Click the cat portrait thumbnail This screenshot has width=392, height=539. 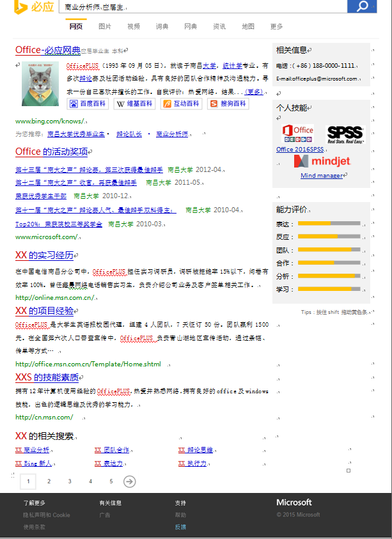pyautogui.click(x=40, y=84)
